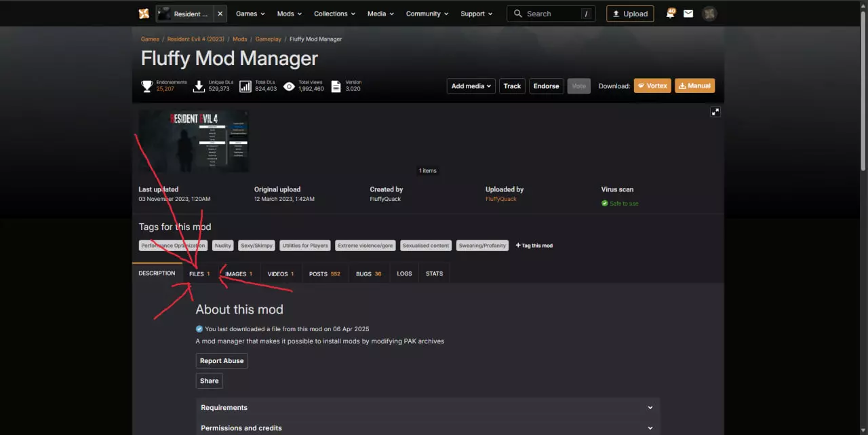Switch to the Stats tab

pos(434,274)
